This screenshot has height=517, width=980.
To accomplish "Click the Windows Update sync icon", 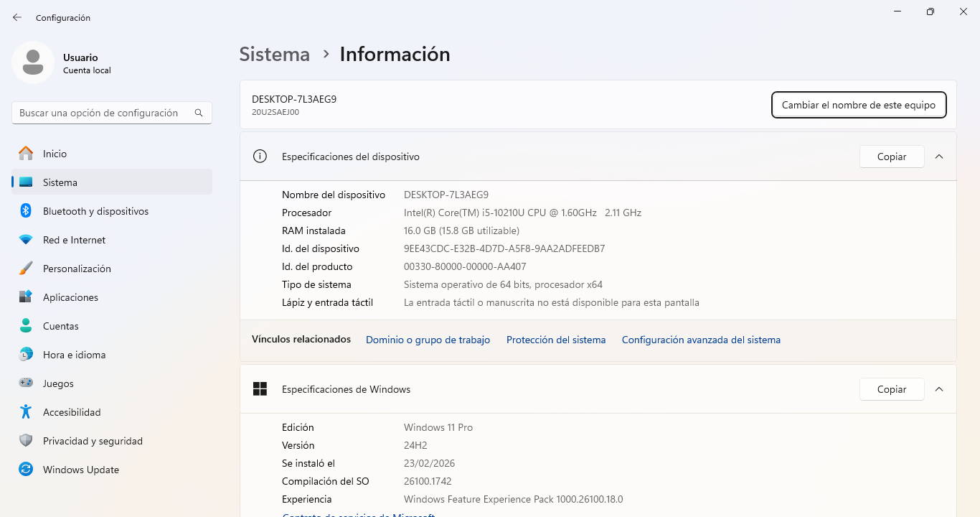I will point(26,470).
